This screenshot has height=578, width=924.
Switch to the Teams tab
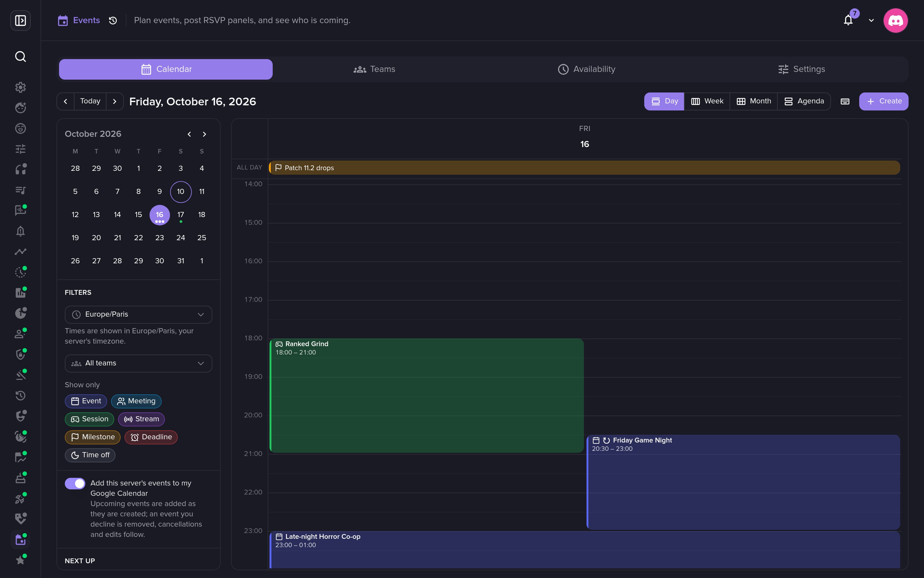pos(374,69)
